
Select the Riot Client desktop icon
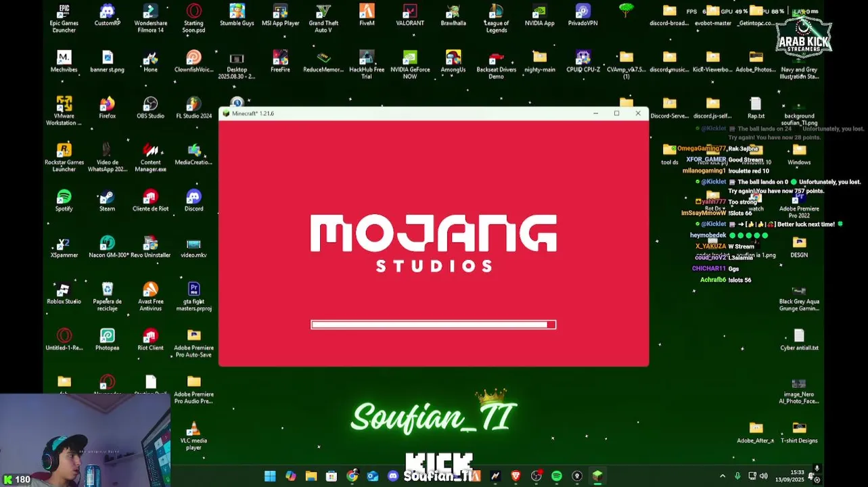(150, 340)
